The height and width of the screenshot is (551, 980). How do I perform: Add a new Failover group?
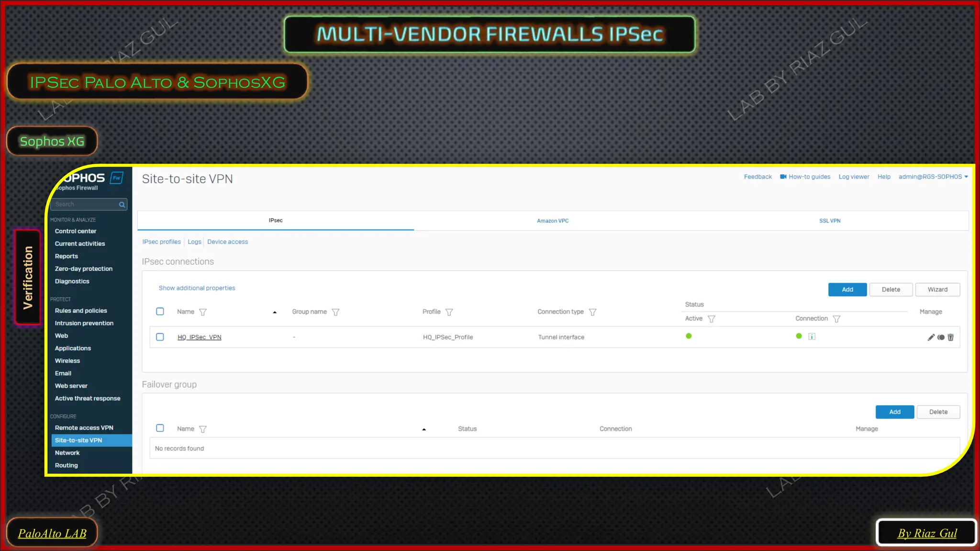pos(895,412)
